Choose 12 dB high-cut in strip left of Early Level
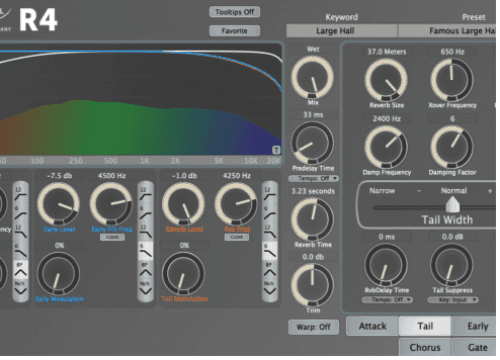500x360 pixels. coord(21,232)
